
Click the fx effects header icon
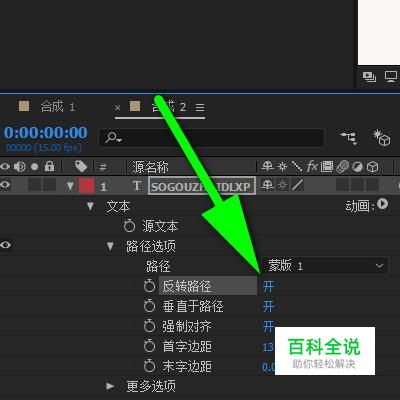pyautogui.click(x=312, y=166)
